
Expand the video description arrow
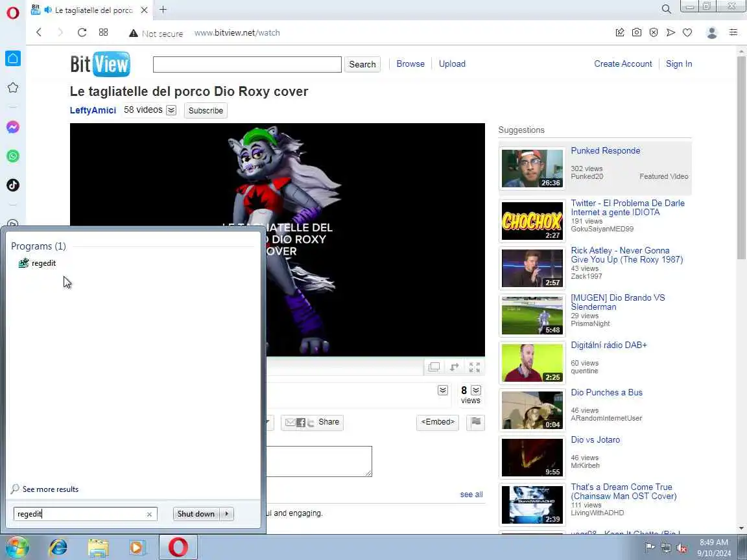(443, 390)
